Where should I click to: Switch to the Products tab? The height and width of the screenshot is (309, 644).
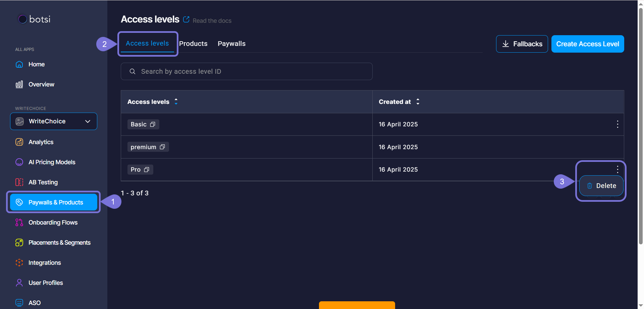(193, 44)
